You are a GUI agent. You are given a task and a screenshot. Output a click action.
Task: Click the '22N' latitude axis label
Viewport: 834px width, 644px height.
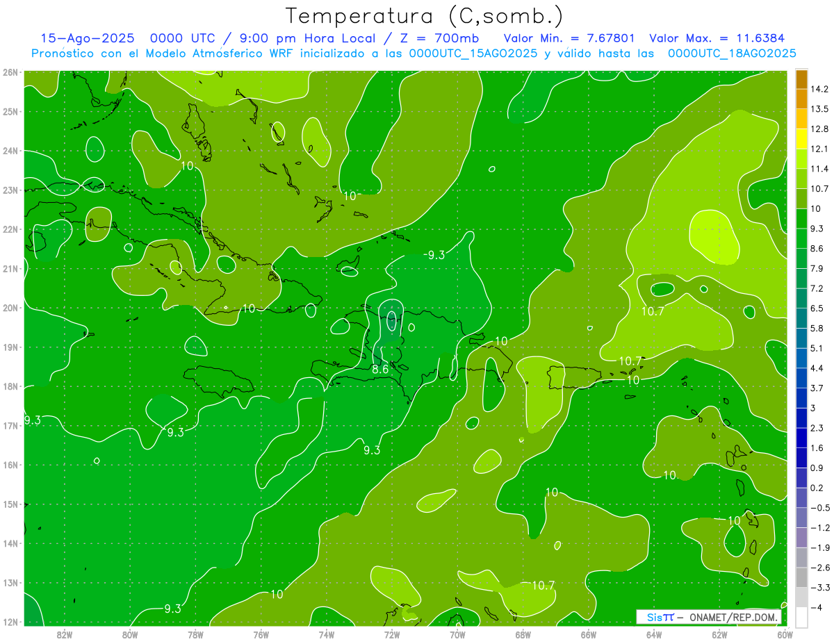coord(10,229)
